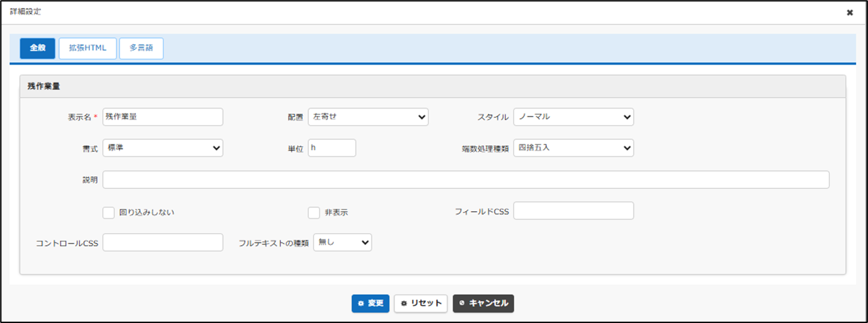Tick the 非表示 checkbox
The image size is (868, 323).
(314, 212)
